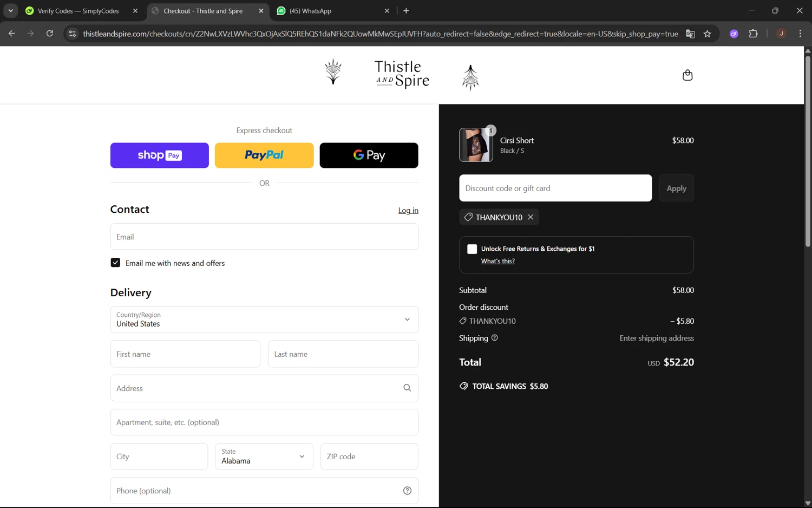Click the browser address bar URL

380,34
